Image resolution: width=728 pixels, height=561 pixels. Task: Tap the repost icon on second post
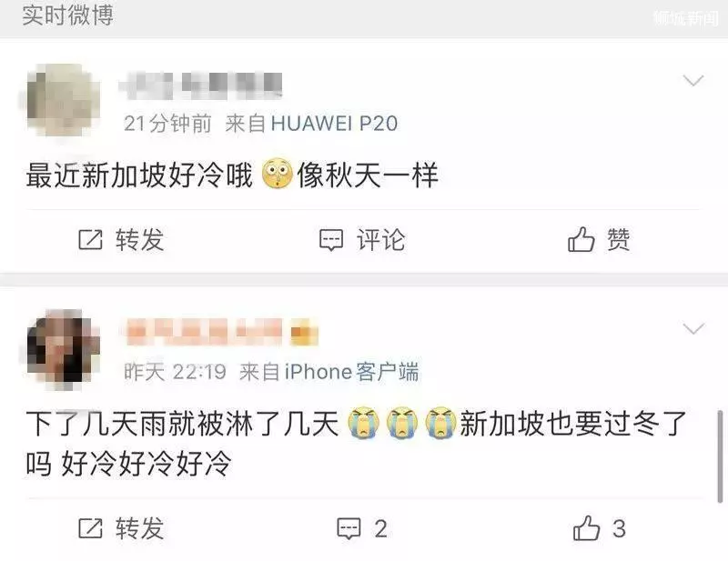[90, 528]
